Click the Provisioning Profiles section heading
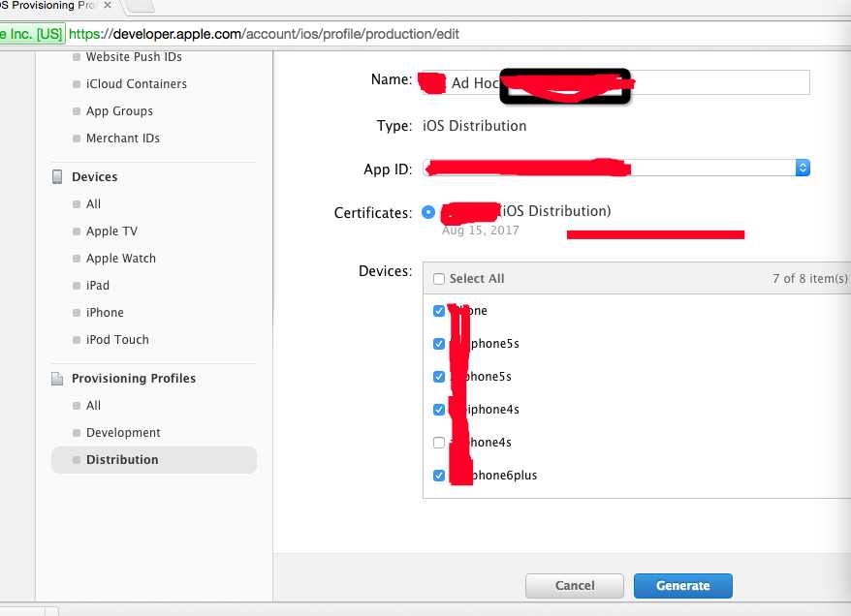Screen dimensions: 851x616 pos(134,379)
